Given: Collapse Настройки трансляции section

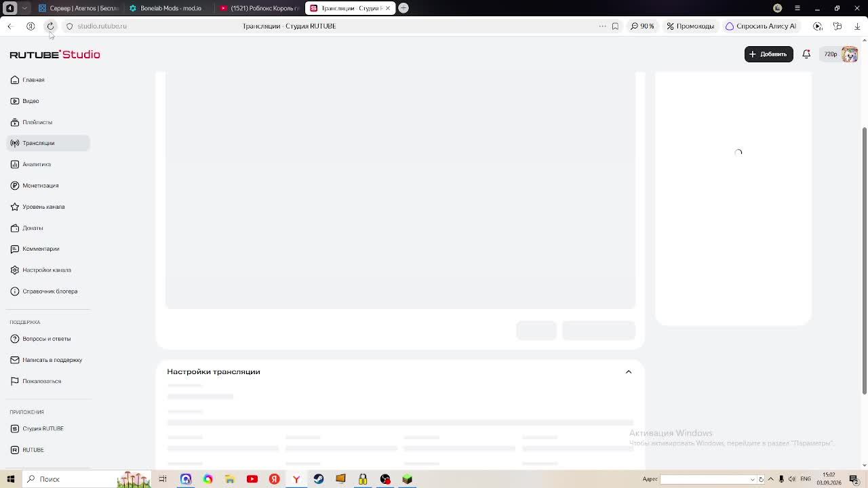Looking at the screenshot, I should 629,371.
